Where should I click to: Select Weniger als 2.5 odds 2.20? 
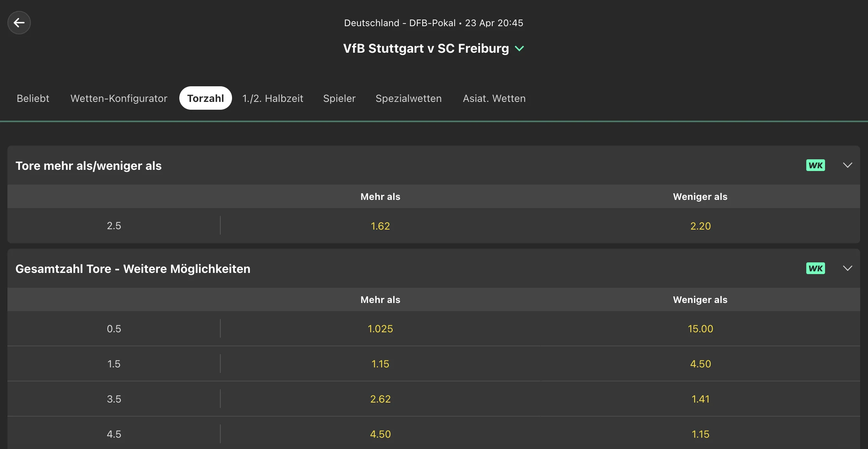pyautogui.click(x=700, y=226)
